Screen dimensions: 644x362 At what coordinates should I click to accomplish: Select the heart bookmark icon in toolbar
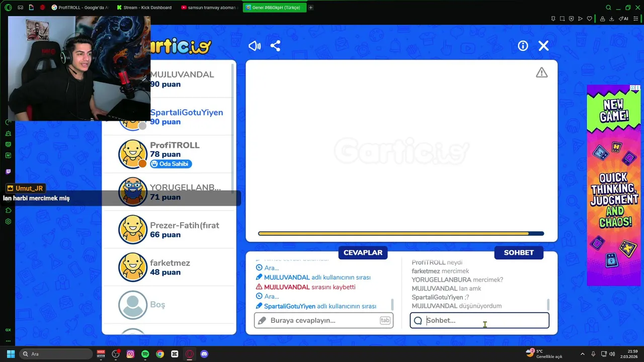click(x=590, y=19)
